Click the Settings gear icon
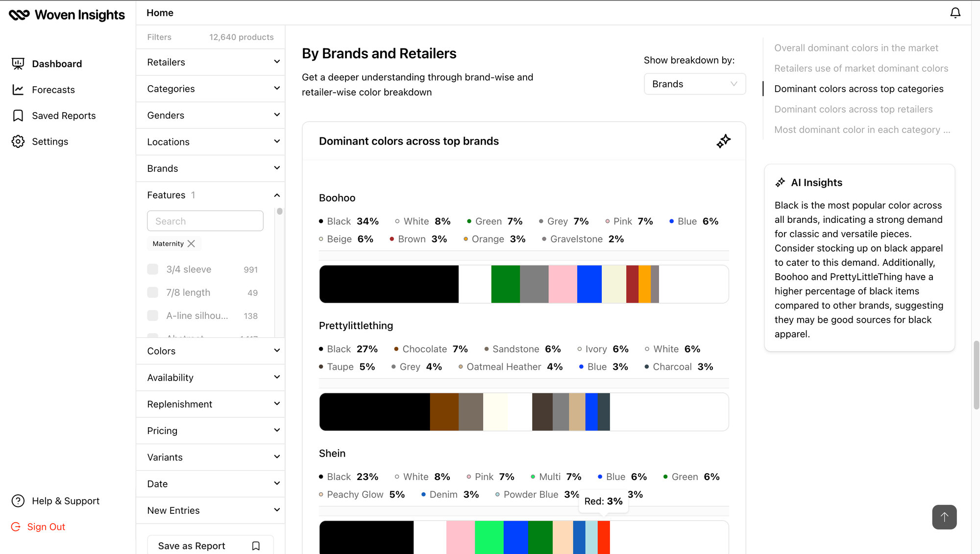 [18, 142]
